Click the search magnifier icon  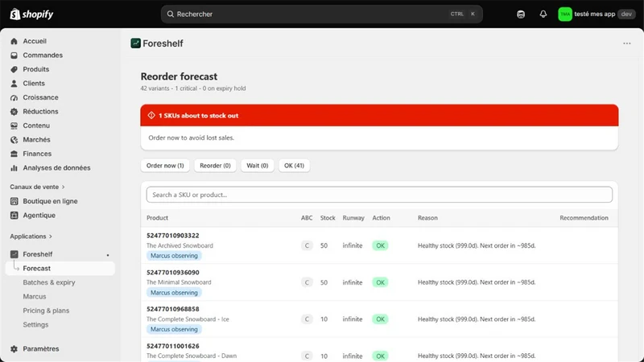pyautogui.click(x=170, y=14)
